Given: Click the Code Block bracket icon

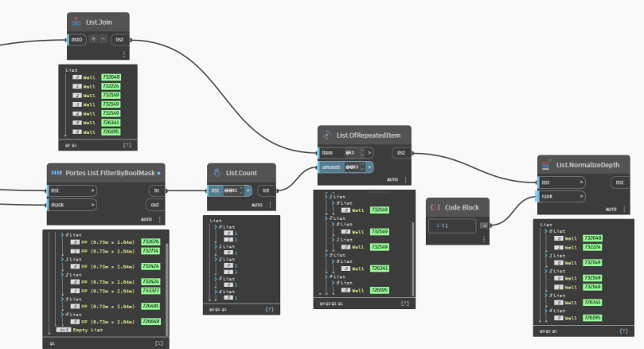Looking at the screenshot, I should click(x=435, y=206).
